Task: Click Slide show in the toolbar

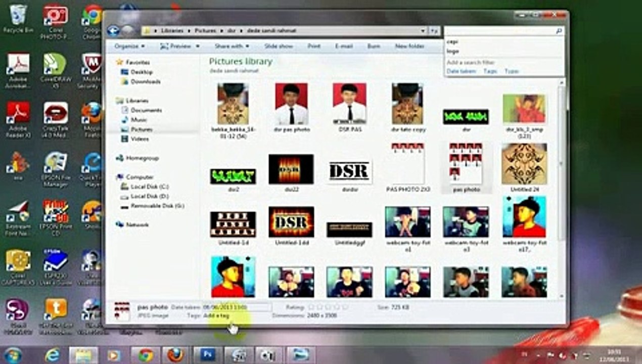Action: click(x=279, y=46)
